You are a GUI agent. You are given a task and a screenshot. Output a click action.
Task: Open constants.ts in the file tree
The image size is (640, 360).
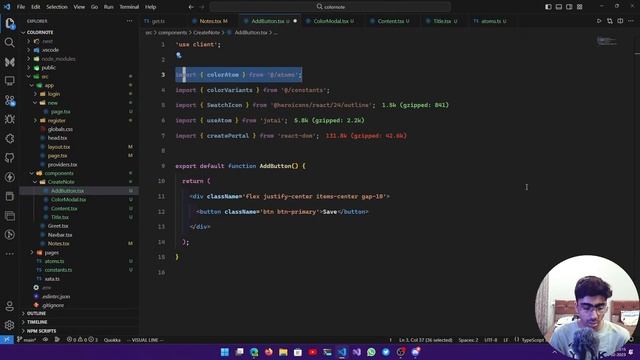tap(58, 270)
